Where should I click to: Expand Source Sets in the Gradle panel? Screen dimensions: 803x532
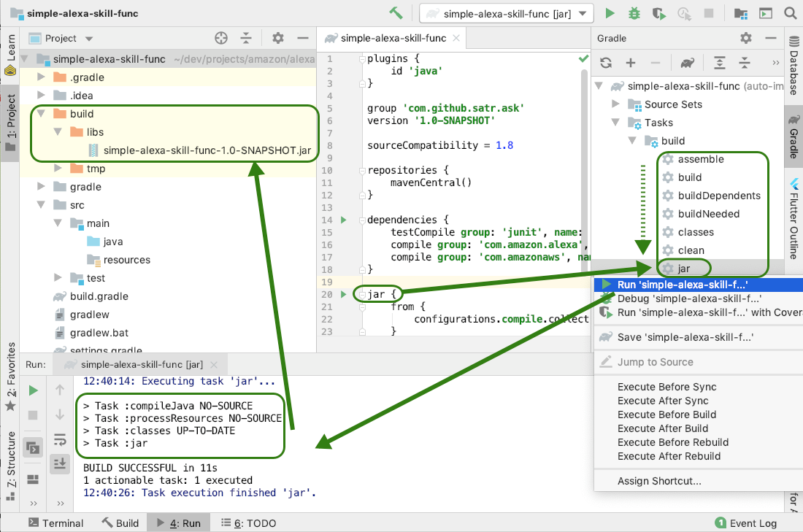(x=617, y=104)
